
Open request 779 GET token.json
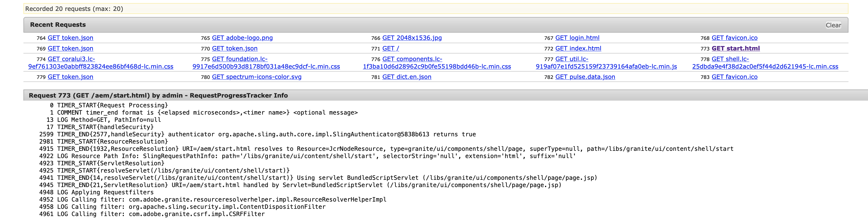point(70,77)
